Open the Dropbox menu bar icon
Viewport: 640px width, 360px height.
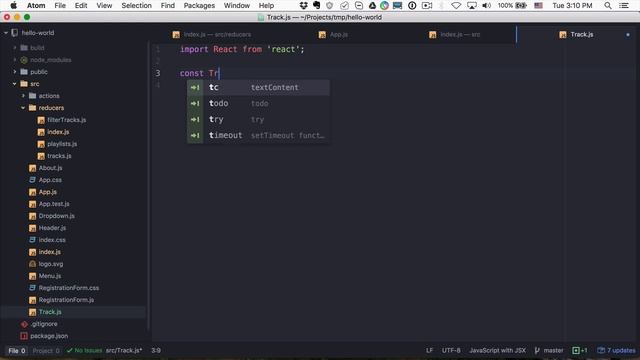point(303,5)
